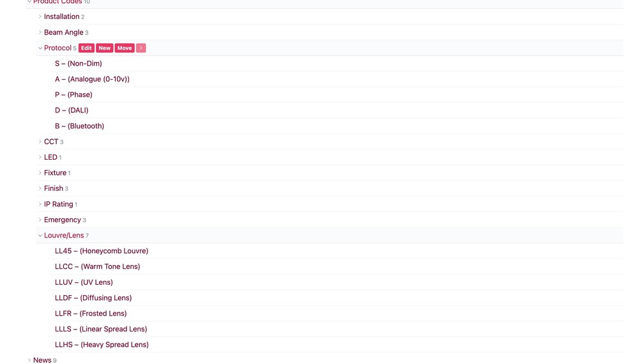Collapse the Louvre/Lens node chevron
Image resolution: width=639 pixels, height=364 pixels.
coord(40,236)
